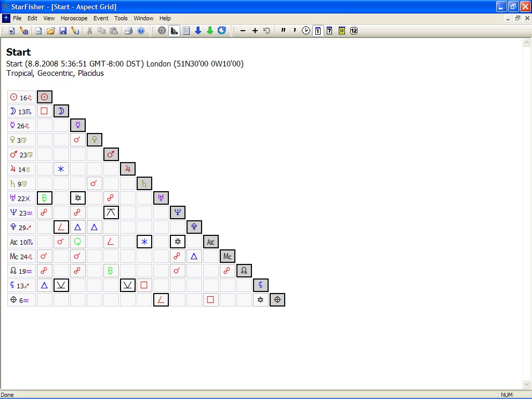Switch to the radix wheel chart view
The height and width of the screenshot is (399, 532).
point(162,31)
